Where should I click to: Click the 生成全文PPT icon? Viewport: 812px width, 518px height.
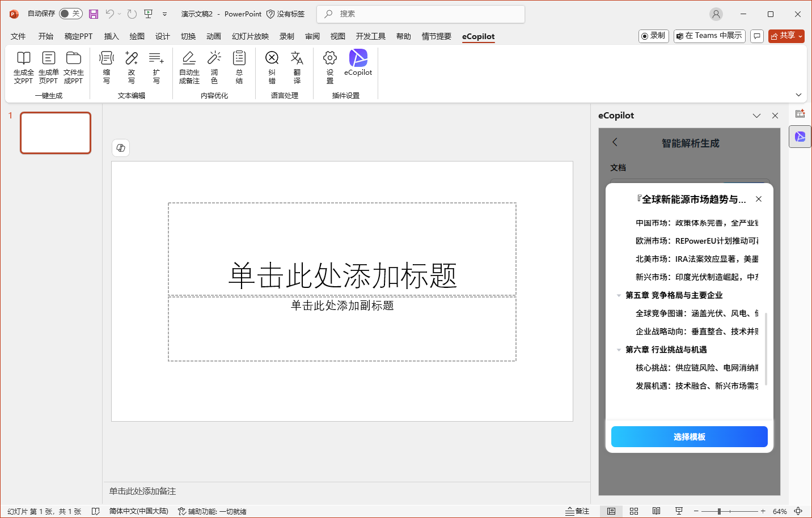[23, 58]
